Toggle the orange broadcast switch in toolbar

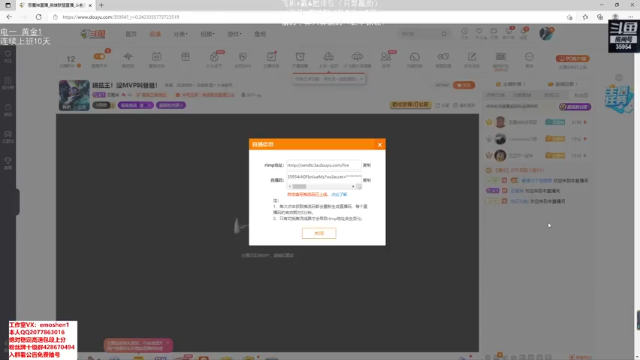99,57
